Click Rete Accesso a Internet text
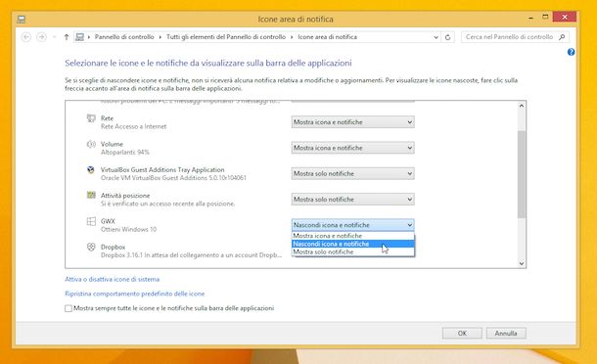597x364 pixels. (134, 126)
